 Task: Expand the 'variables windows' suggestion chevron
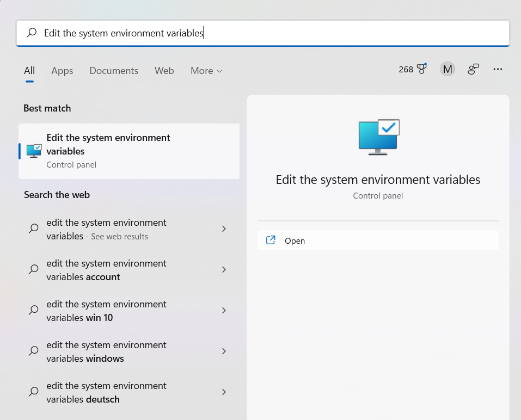pyautogui.click(x=224, y=351)
